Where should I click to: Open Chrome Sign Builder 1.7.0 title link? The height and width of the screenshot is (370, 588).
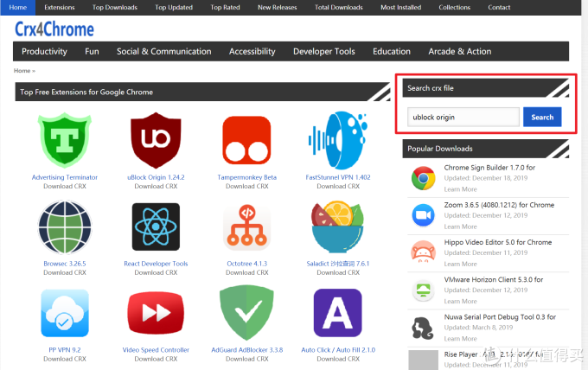click(x=489, y=168)
